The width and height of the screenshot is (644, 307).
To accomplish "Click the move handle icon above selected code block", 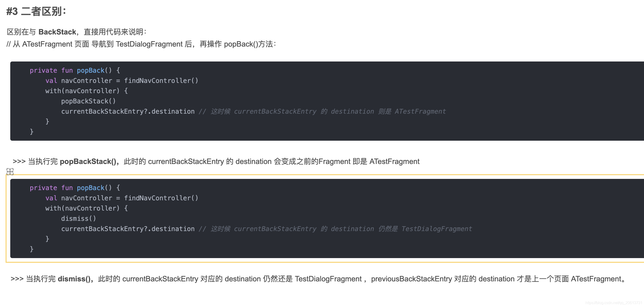I will [10, 172].
